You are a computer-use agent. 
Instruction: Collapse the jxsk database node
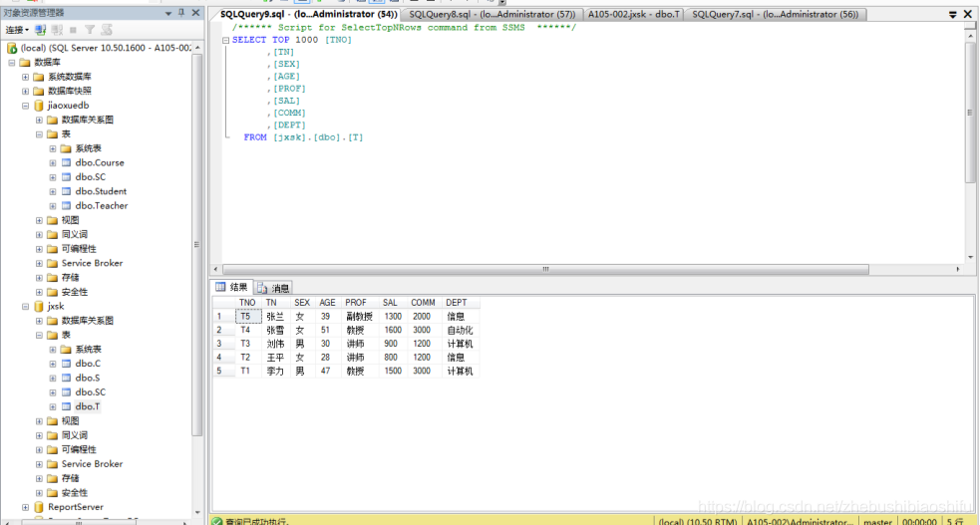tap(26, 307)
